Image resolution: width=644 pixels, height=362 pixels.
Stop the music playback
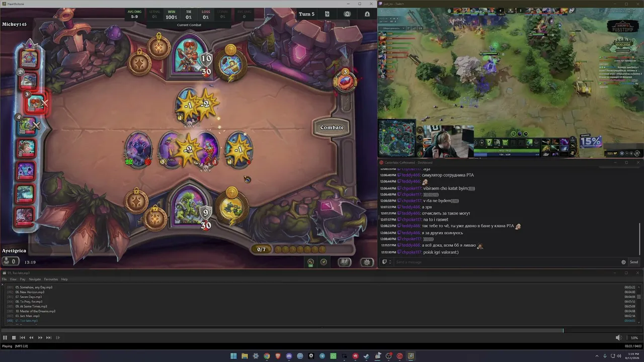pos(14,338)
